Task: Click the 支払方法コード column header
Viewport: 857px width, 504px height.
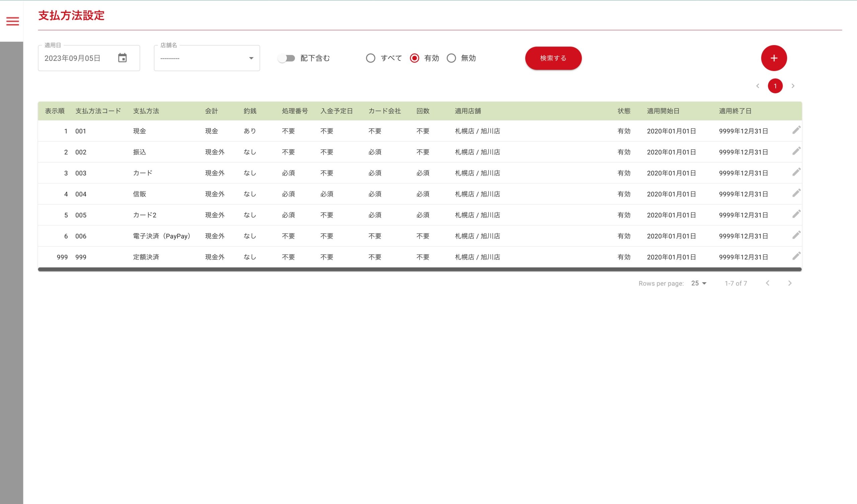Action: pyautogui.click(x=98, y=111)
